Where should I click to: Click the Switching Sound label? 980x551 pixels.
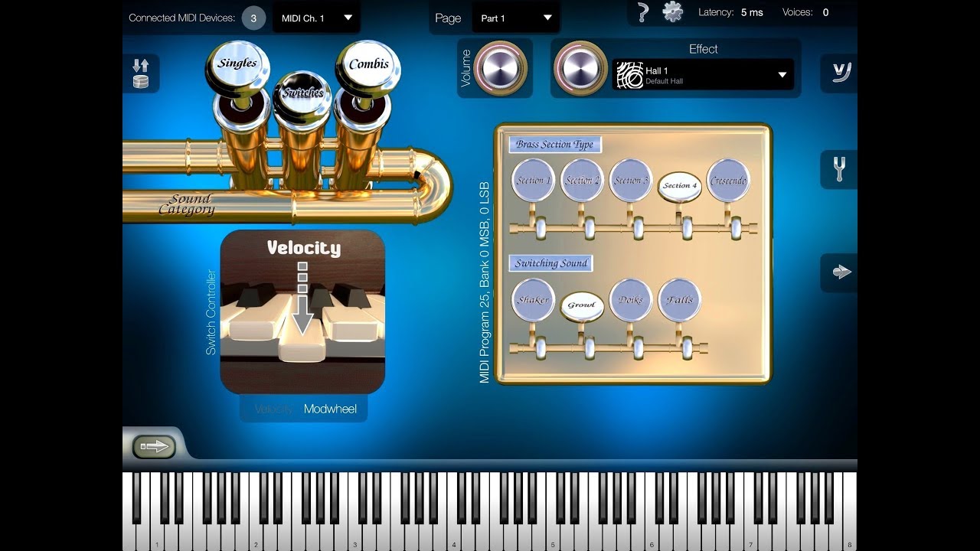(x=551, y=263)
